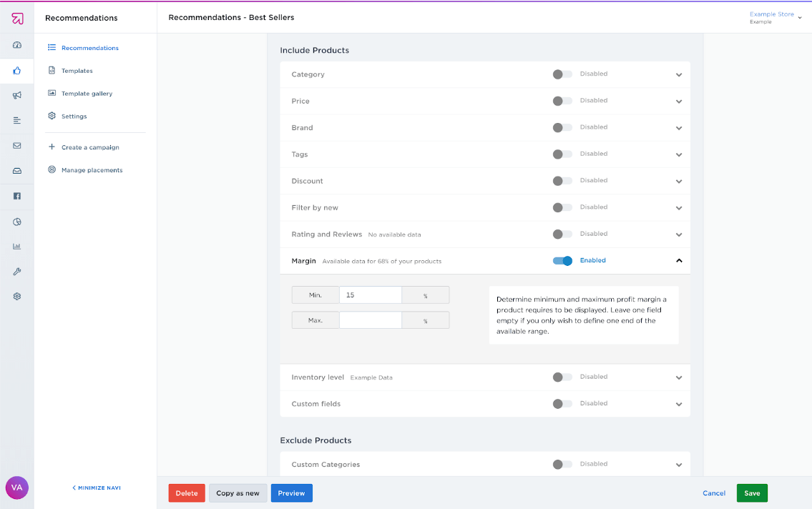812x509 pixels.
Task: Open the text-lines content icon in sidebar
Action: tap(17, 121)
